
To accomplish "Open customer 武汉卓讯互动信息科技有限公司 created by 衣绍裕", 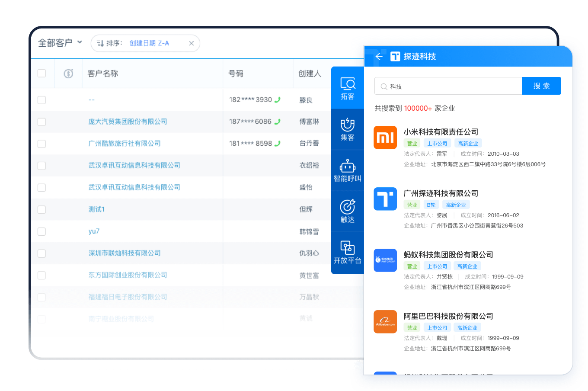I will coord(134,165).
